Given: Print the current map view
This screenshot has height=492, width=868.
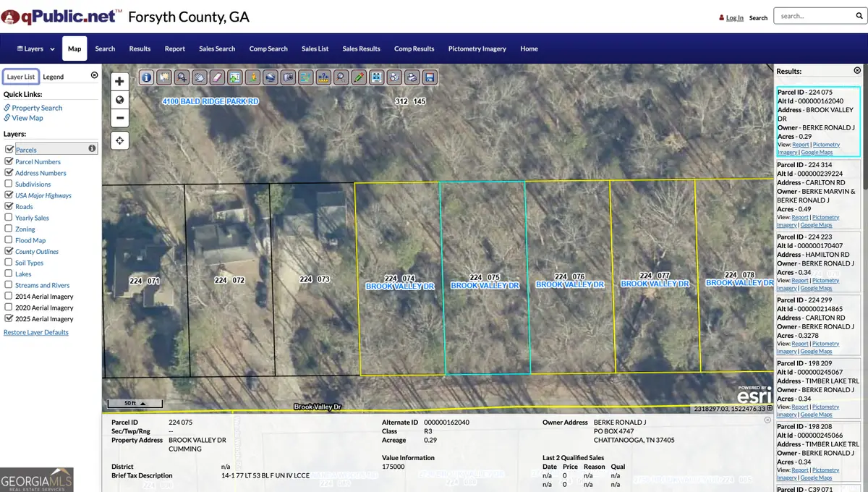Looking at the screenshot, I should click(x=412, y=77).
